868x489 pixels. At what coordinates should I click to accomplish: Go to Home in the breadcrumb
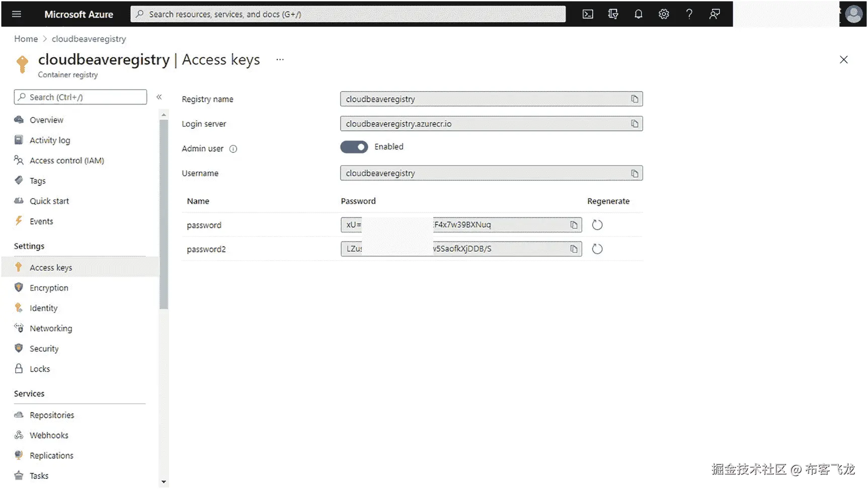(26, 39)
